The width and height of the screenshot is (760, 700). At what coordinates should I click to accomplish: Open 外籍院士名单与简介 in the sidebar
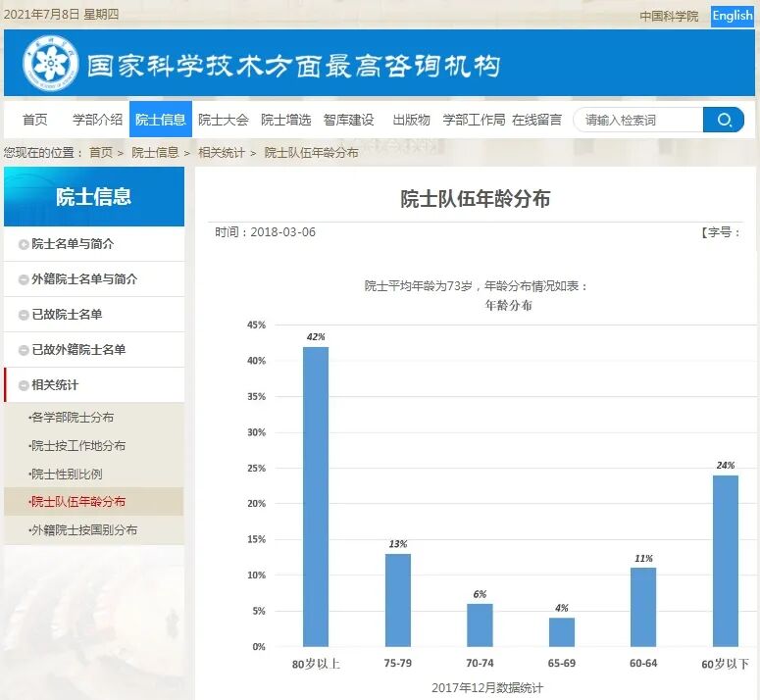pos(84,279)
